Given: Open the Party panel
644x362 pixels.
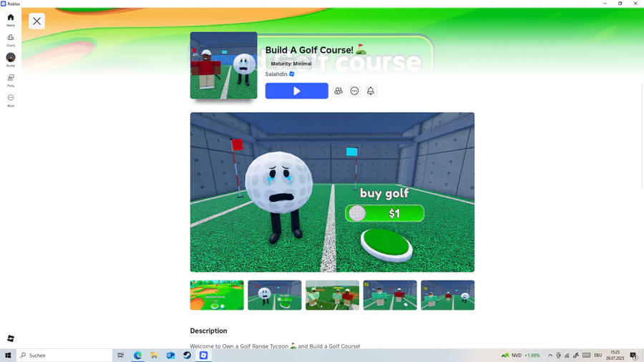Looking at the screenshot, I should coord(11,80).
